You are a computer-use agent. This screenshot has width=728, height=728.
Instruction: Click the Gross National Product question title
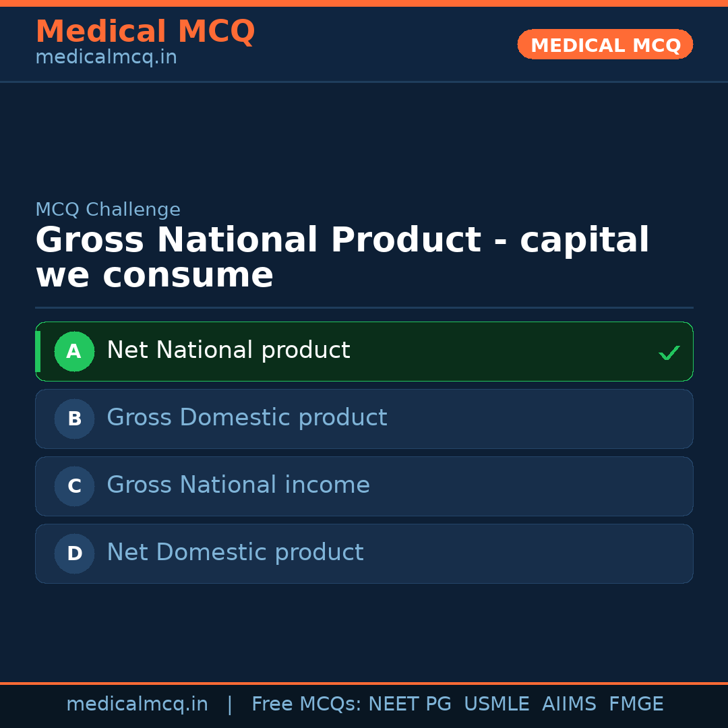coord(342,256)
